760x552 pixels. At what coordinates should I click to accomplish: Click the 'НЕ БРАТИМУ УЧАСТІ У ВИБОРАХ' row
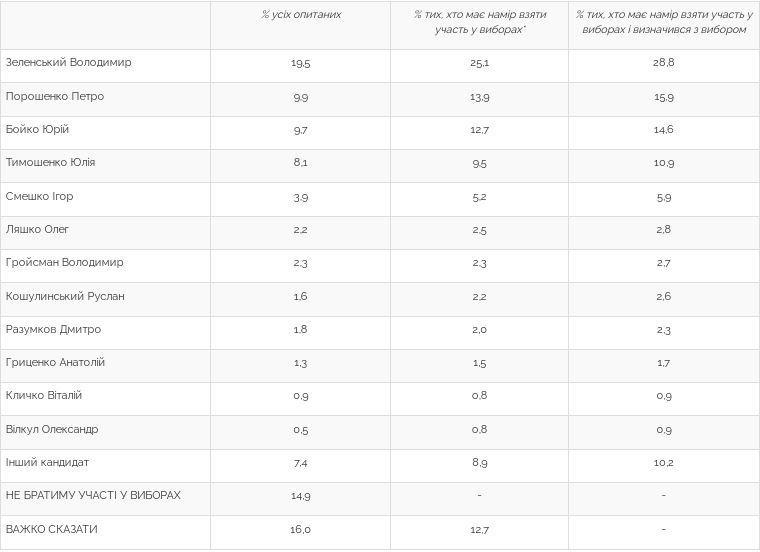coord(94,496)
